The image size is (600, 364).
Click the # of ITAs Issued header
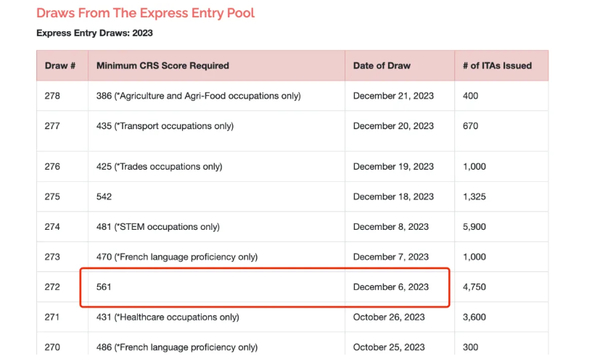pyautogui.click(x=497, y=66)
